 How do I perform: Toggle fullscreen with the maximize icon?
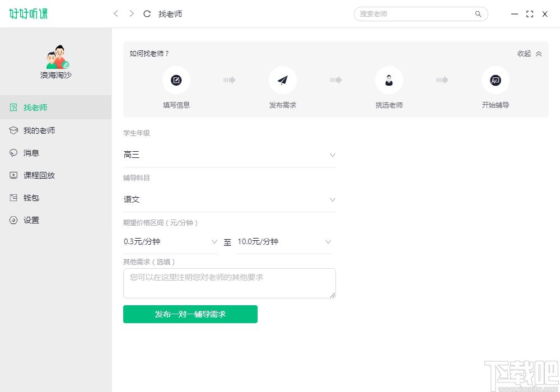pos(530,14)
